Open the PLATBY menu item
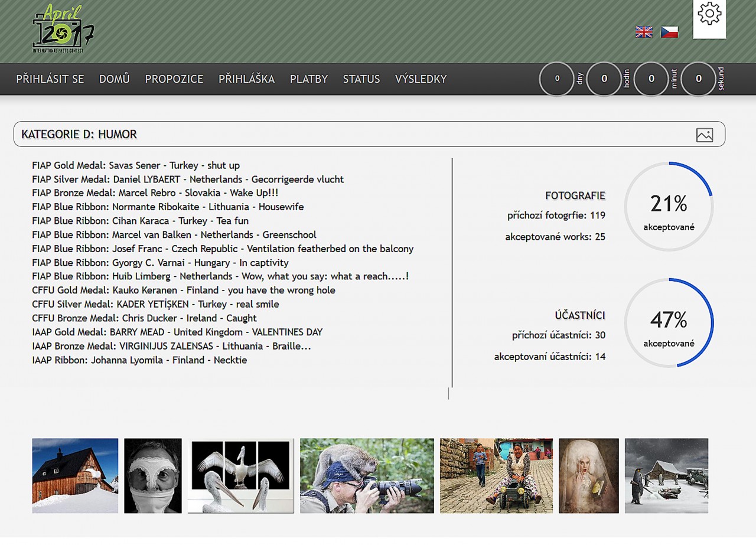 [309, 79]
